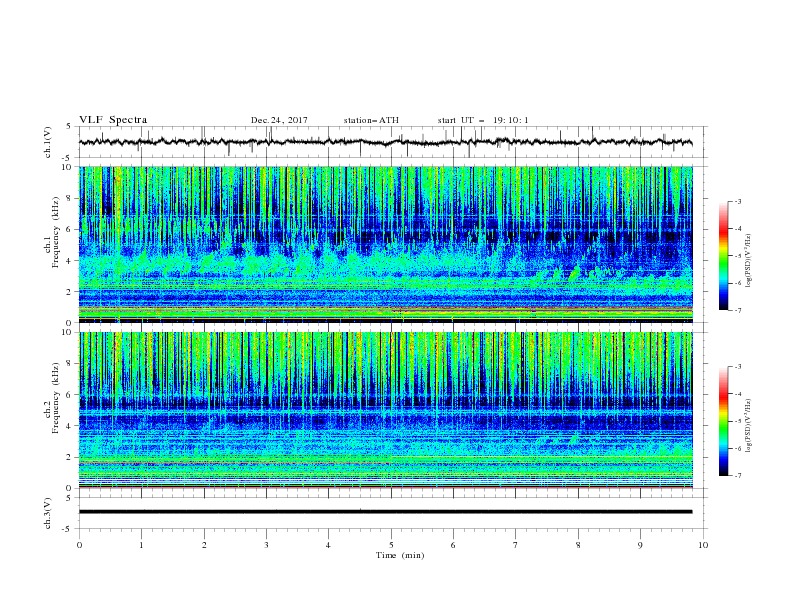Click the 'station=ATH' label
This screenshot has height=612, width=792.
tap(371, 120)
